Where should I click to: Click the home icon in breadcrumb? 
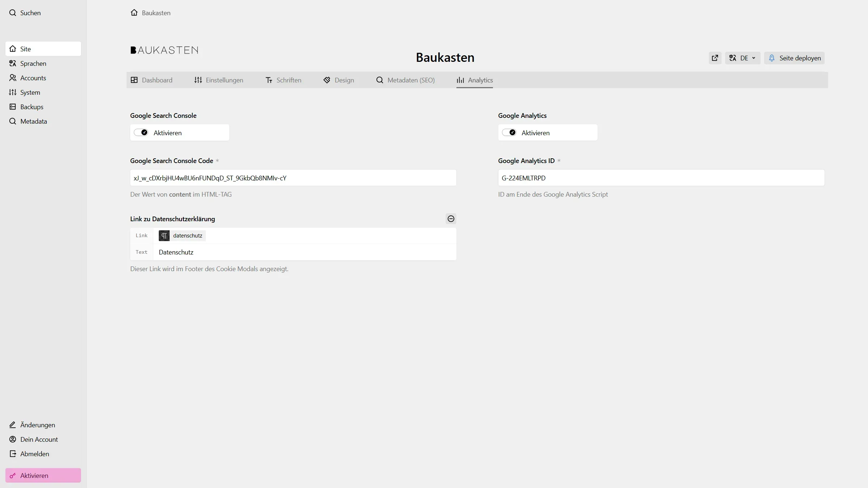click(x=134, y=13)
